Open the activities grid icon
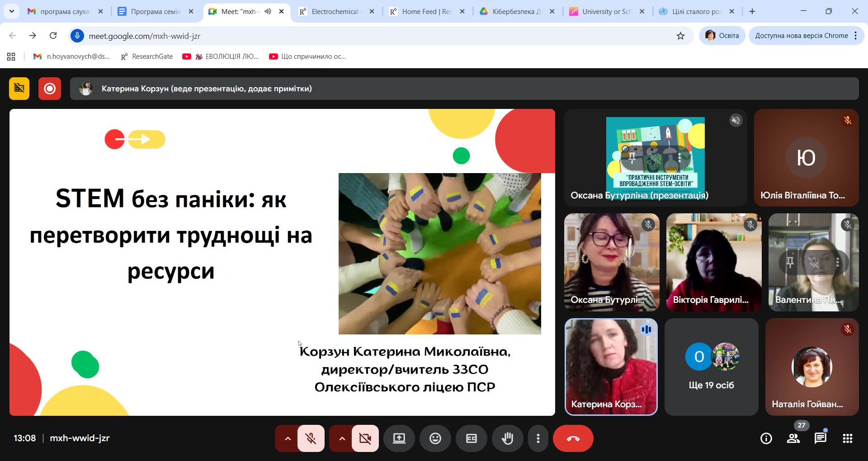The image size is (868, 461). click(847, 438)
